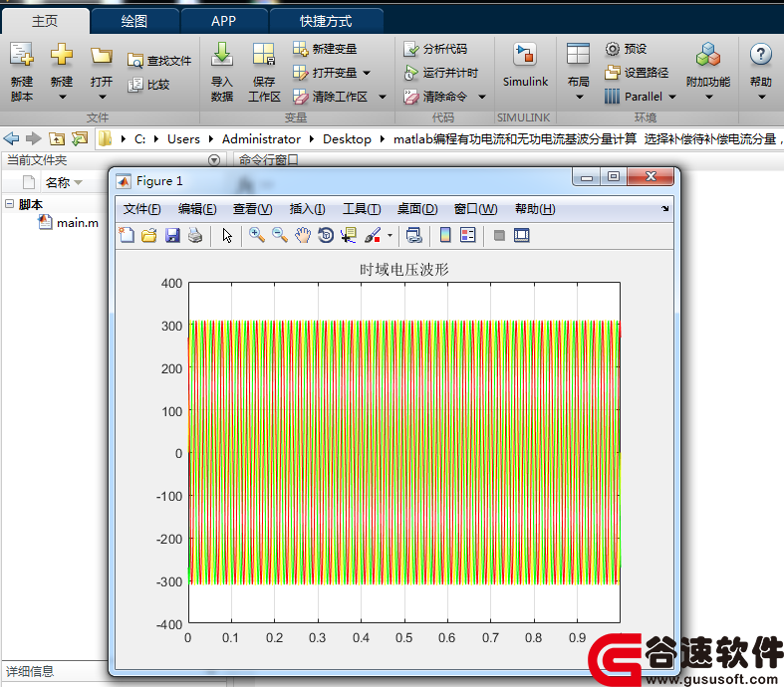This screenshot has height=687, width=784.
Task: Expand brush color dropdown arrow in figure toolbar
Action: (390, 235)
